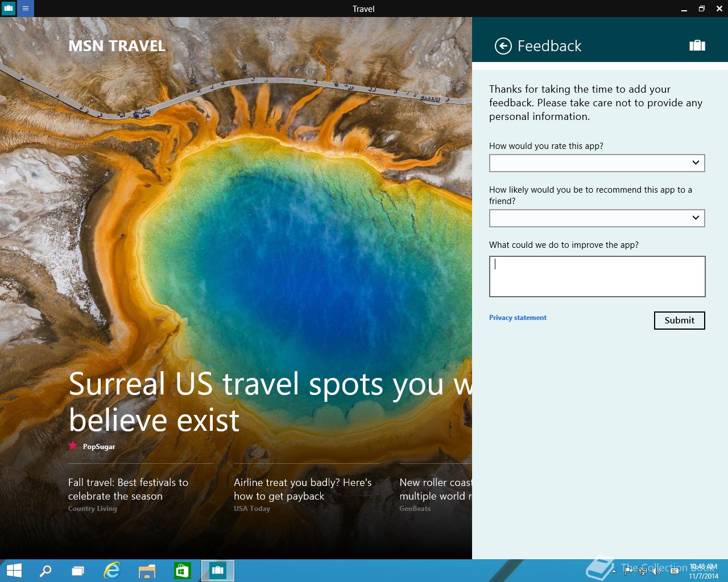Screen dimensions: 728x582
Task: Click the Action Center flag tray icon
Action: [x=628, y=571]
